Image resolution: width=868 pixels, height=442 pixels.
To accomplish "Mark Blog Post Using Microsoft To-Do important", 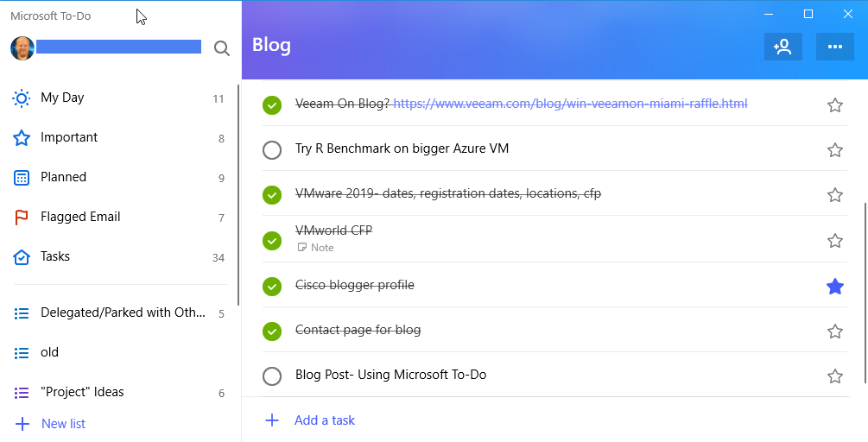I will point(835,376).
